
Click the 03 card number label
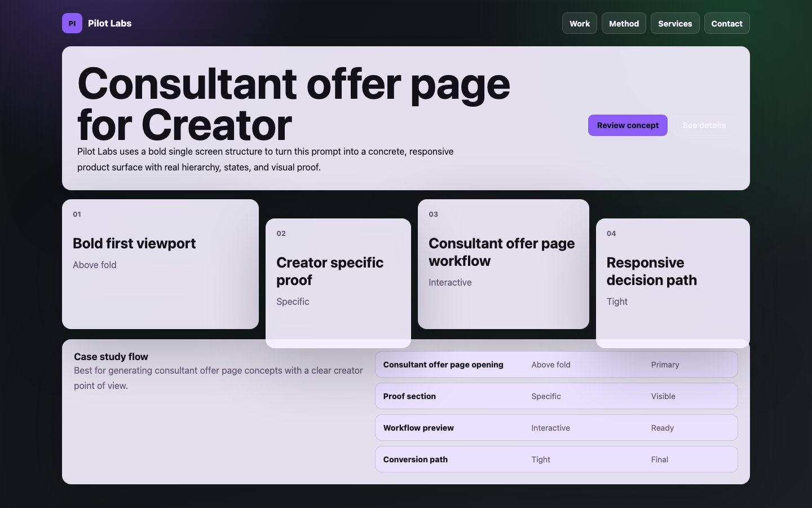(433, 214)
